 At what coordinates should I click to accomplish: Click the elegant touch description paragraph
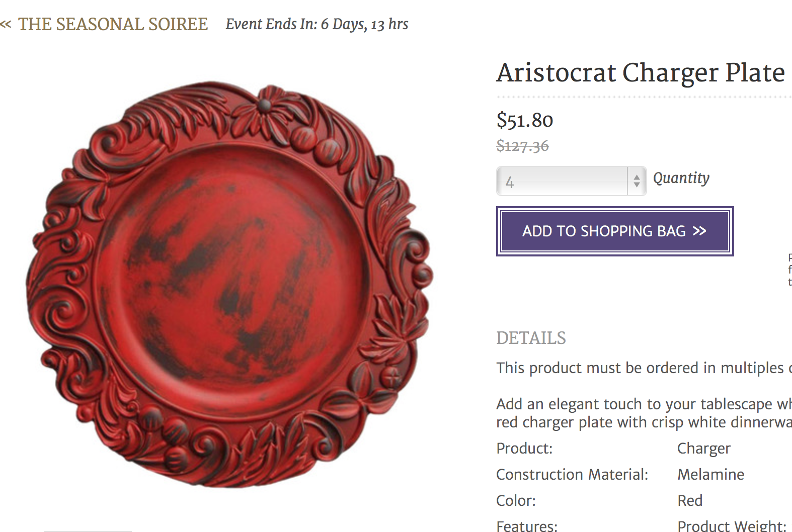point(644,413)
